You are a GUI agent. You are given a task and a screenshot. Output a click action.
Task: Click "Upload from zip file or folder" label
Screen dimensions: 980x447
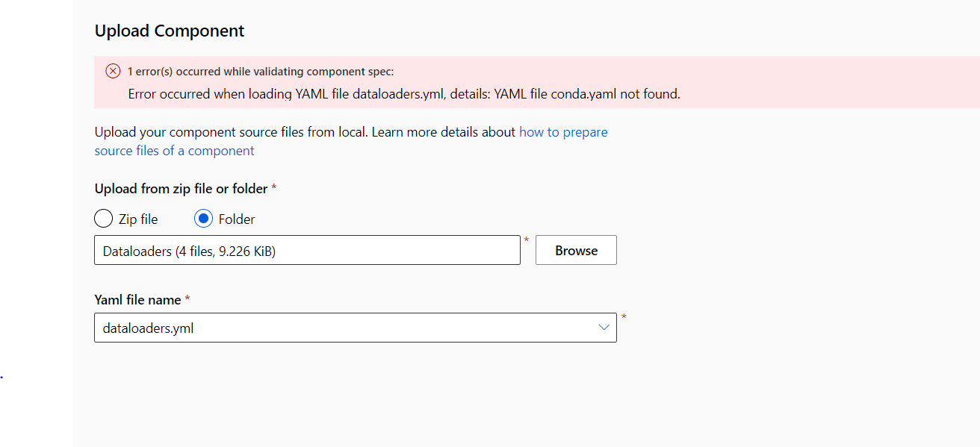click(181, 189)
